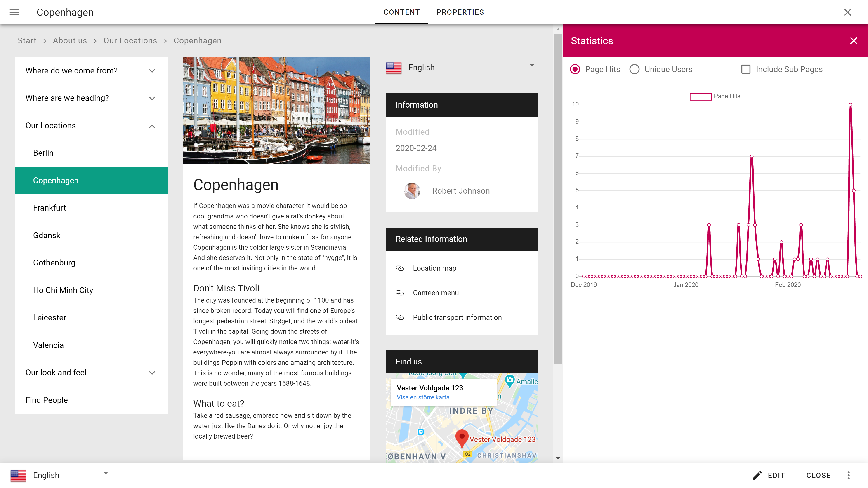
Task: Switch to the Content tab
Action: 402,12
